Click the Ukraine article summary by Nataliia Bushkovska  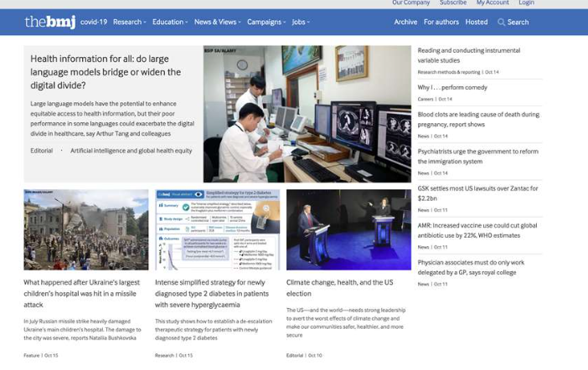82,330
